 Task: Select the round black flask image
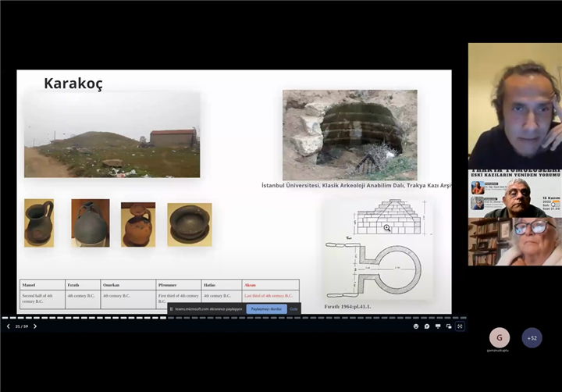91,223
